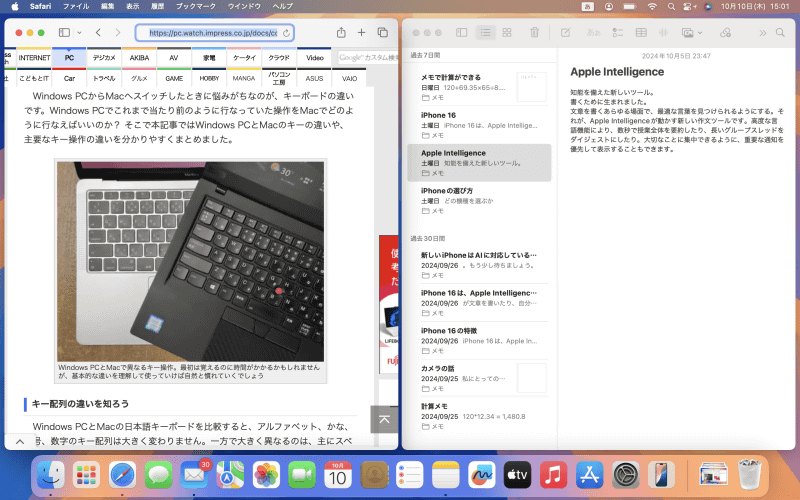Image resolution: width=800 pixels, height=500 pixels.
Task: Reload the page in Safari
Action: coord(286,33)
